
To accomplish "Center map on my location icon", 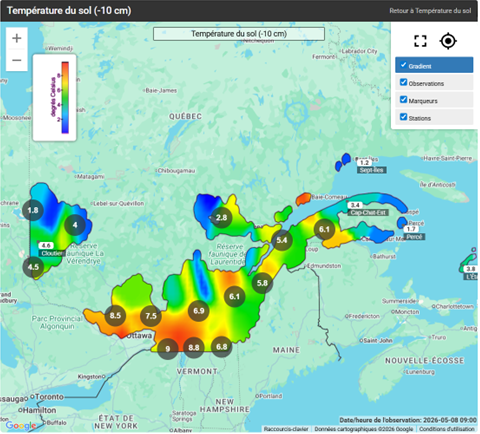I will (x=448, y=41).
